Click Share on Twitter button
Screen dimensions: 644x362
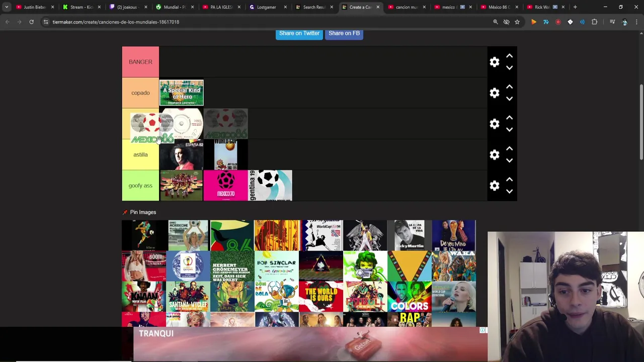pos(299,33)
